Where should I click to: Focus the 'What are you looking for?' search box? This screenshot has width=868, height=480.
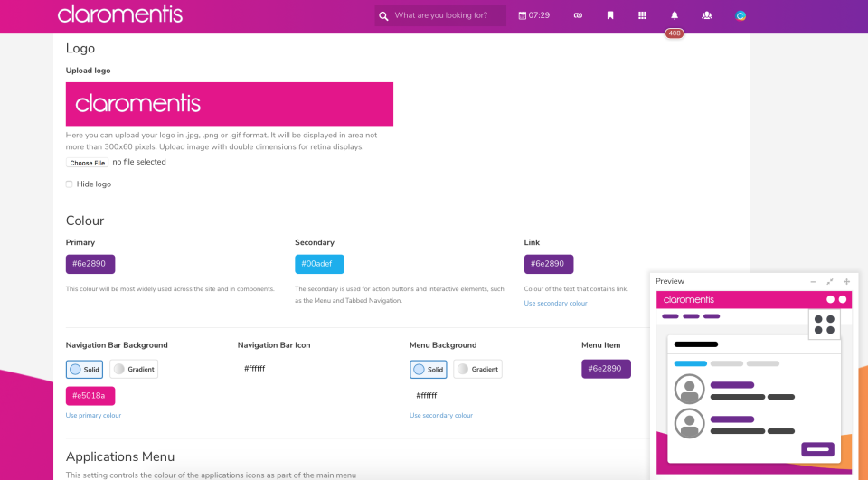coord(440,15)
